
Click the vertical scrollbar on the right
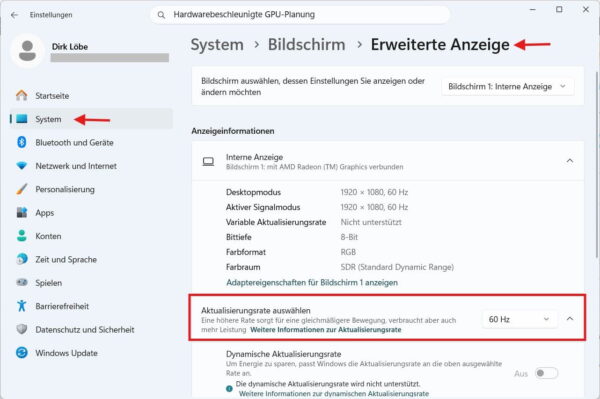[x=597, y=164]
